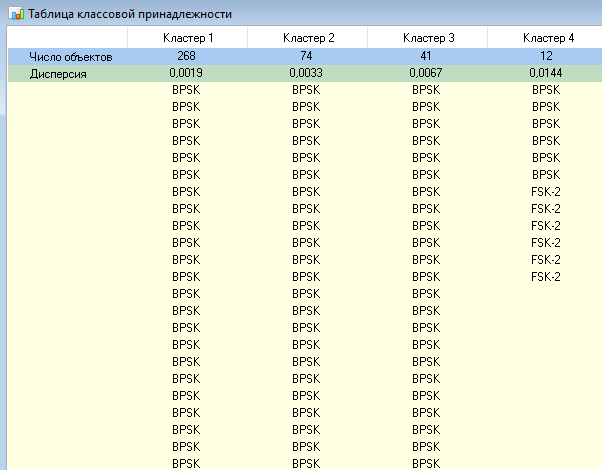This screenshot has height=470, width=602.
Task: Click the dispersion value 0,0019
Action: (186, 73)
